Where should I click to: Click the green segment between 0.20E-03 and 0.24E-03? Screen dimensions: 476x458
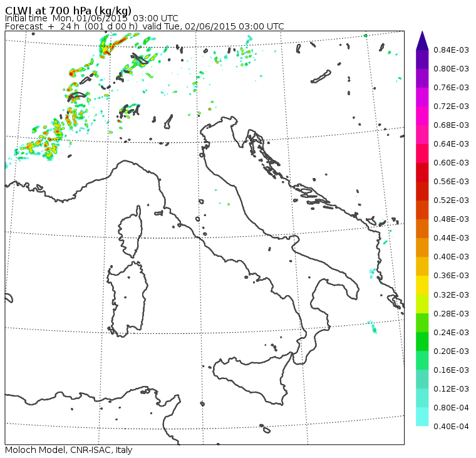[x=422, y=341]
